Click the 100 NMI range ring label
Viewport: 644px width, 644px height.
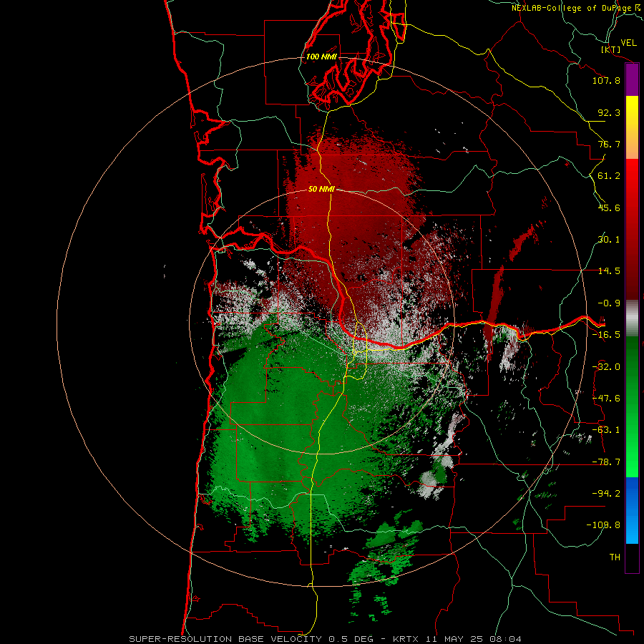pyautogui.click(x=321, y=57)
